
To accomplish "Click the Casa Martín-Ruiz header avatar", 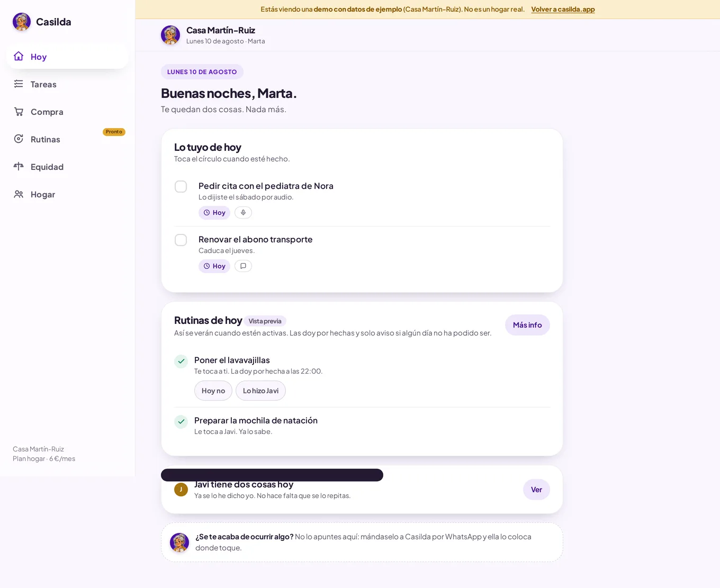I will pos(170,35).
